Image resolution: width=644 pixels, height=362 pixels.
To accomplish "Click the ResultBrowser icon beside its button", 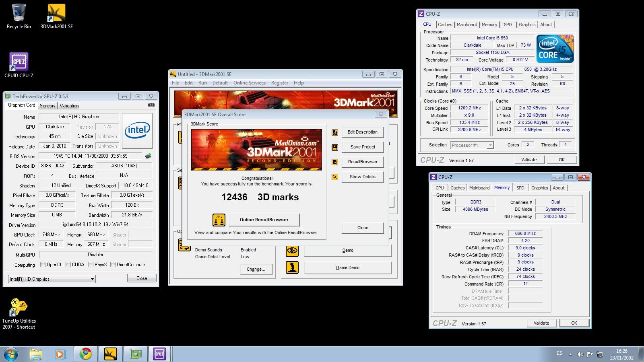I will click(x=335, y=162).
